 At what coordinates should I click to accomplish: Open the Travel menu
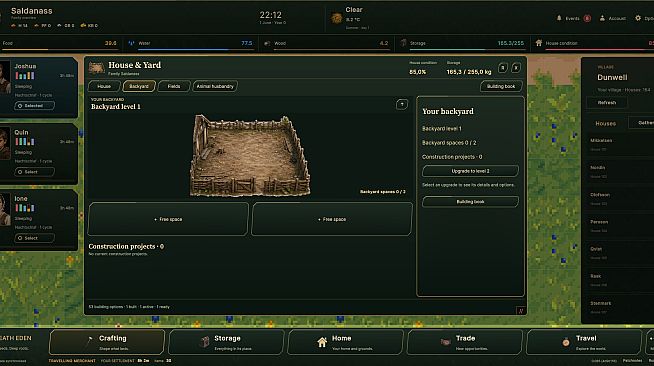(584, 342)
